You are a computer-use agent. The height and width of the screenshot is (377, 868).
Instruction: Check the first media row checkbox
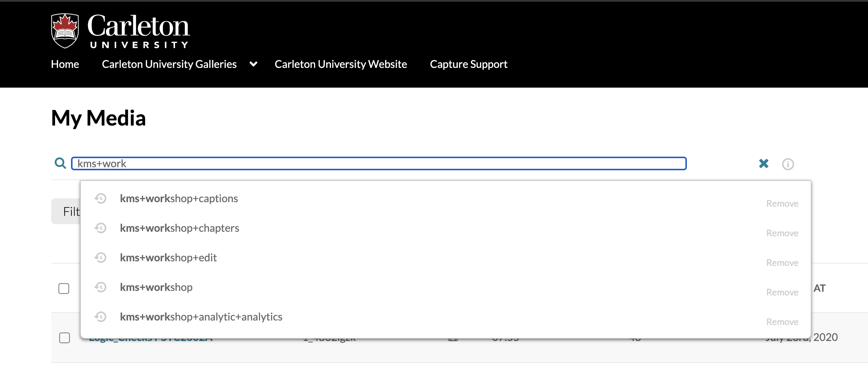[x=65, y=338]
